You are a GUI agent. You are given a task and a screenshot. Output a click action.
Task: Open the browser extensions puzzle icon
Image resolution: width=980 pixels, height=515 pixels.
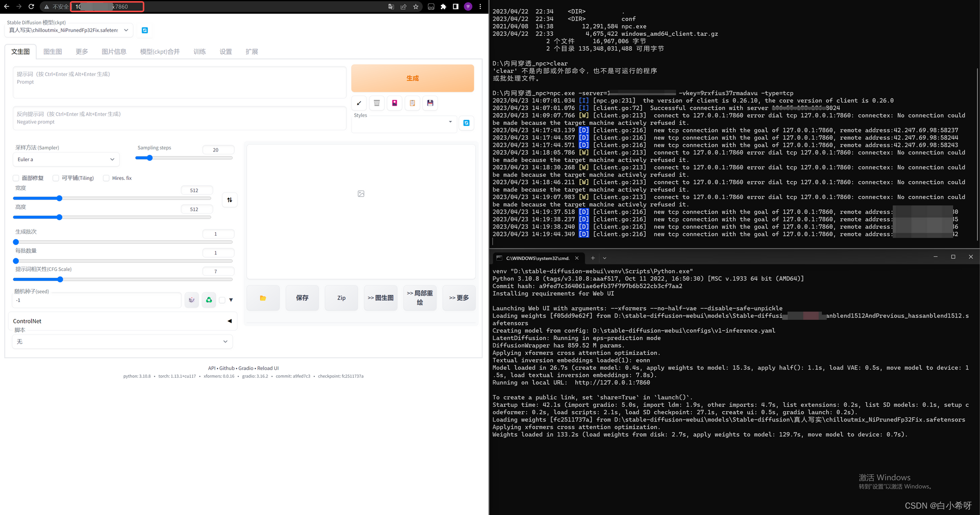pos(443,7)
